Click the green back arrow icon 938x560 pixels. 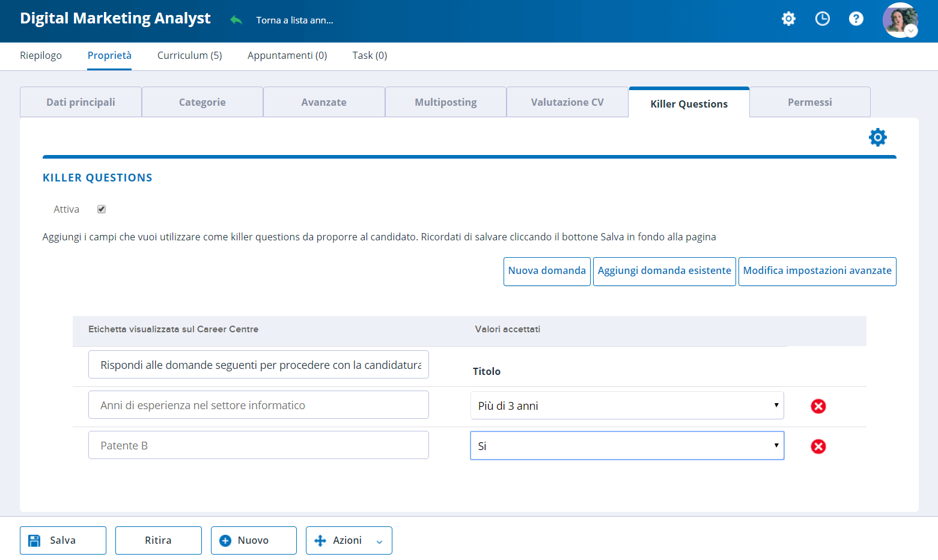coord(236,20)
